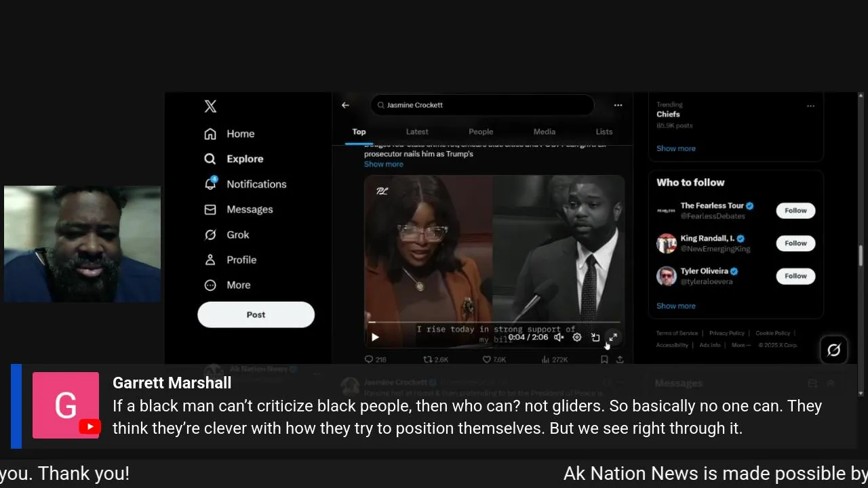This screenshot has height=488, width=868.
Task: Open the trending topic Chiefs
Action: point(668,114)
